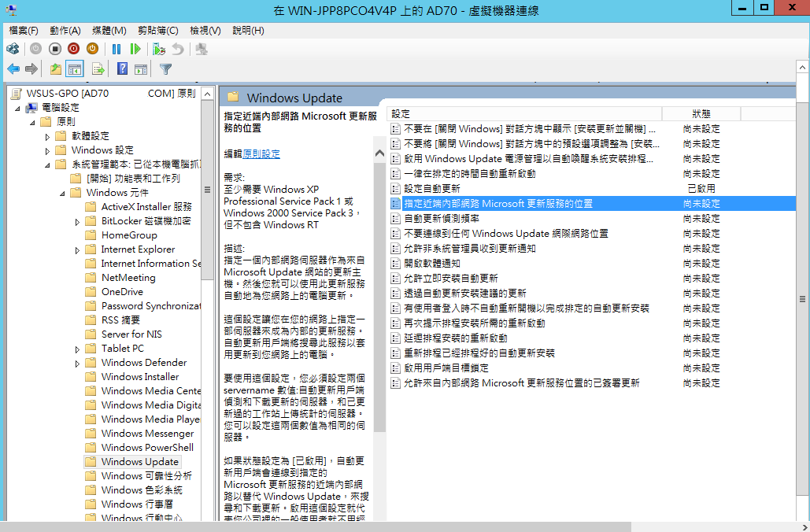This screenshot has width=810, height=532.
Task: Expand the Tablet PC tree node
Action: tap(77, 349)
